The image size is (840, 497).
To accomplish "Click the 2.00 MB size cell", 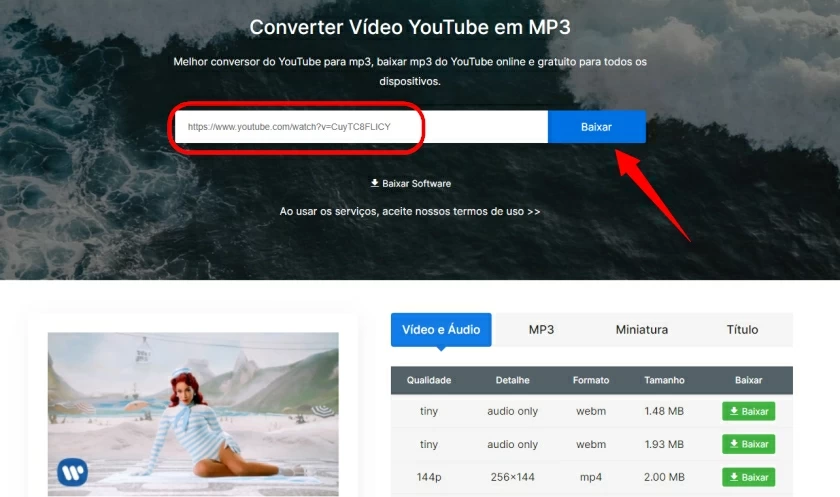I will click(x=664, y=477).
